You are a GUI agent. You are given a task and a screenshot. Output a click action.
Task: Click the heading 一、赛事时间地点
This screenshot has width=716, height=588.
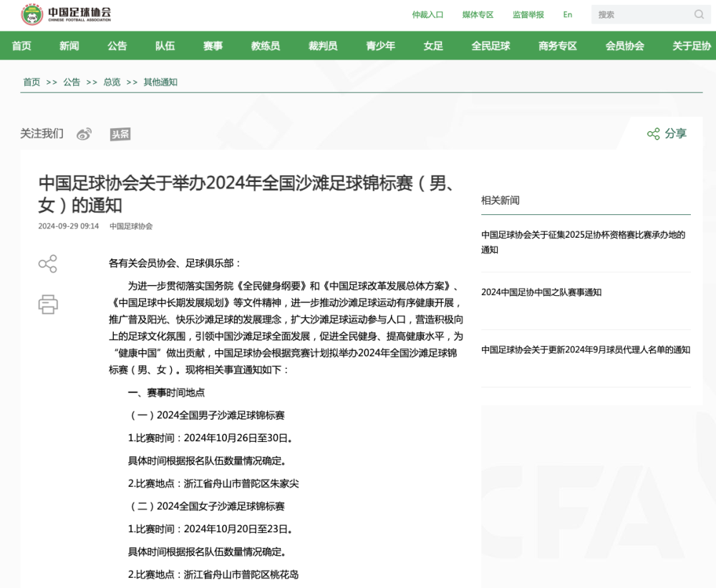(166, 392)
